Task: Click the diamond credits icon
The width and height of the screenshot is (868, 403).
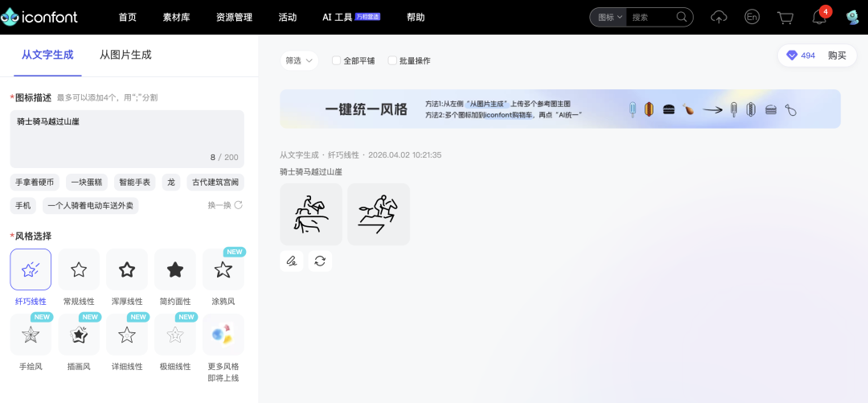Action: pos(792,56)
